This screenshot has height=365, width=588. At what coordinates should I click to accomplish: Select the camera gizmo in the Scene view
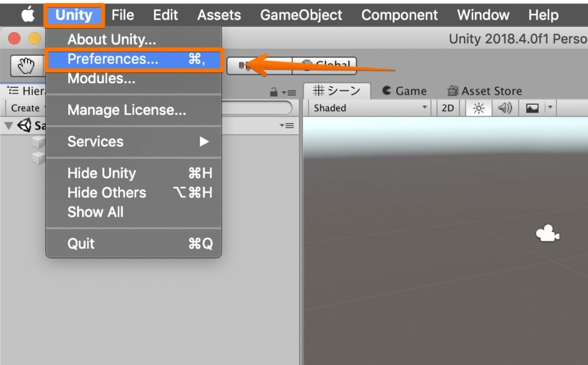pos(547,233)
